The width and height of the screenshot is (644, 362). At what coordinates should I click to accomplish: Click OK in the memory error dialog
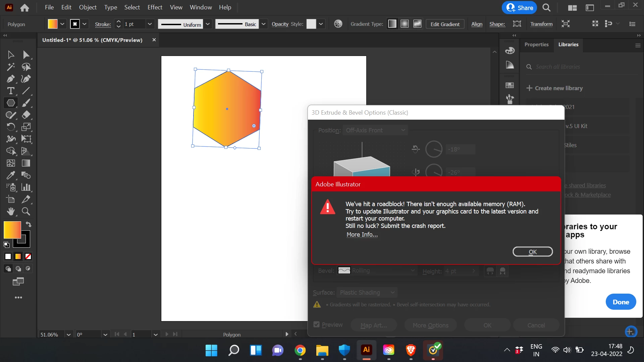click(532, 252)
